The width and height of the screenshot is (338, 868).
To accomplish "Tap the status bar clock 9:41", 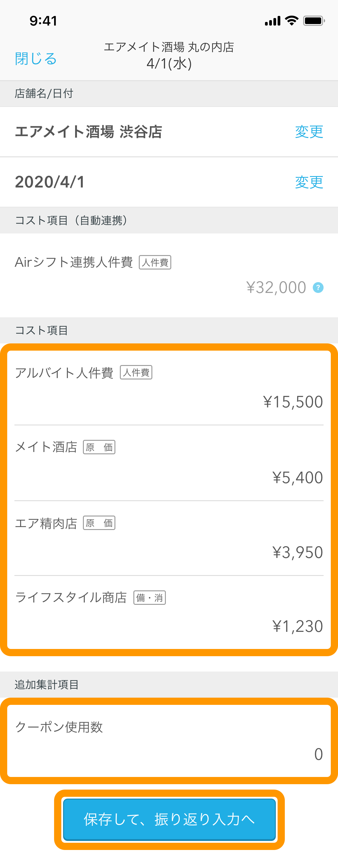I will tap(44, 21).
